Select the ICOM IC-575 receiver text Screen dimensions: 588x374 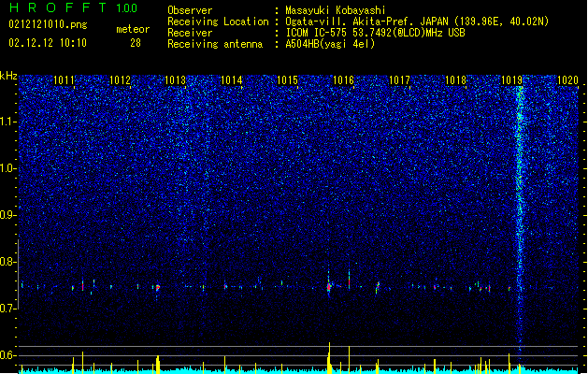[x=376, y=33]
